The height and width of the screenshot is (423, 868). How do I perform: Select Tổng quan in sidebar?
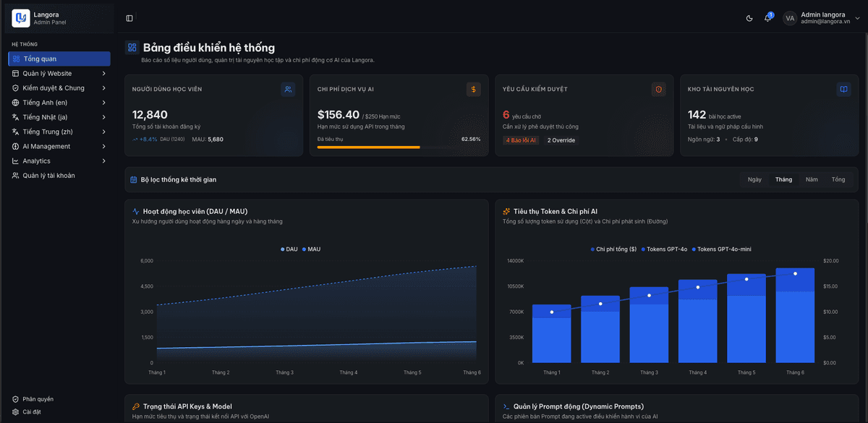59,59
